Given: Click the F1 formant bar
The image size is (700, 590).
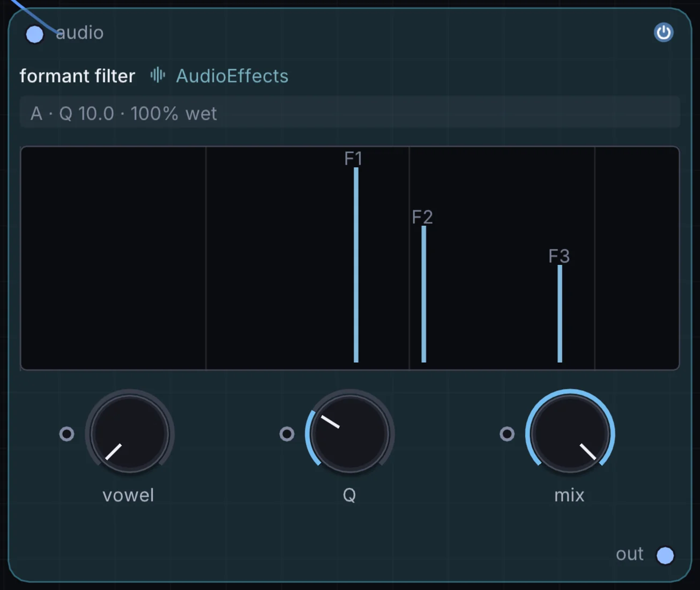Looking at the screenshot, I should pos(356,265).
